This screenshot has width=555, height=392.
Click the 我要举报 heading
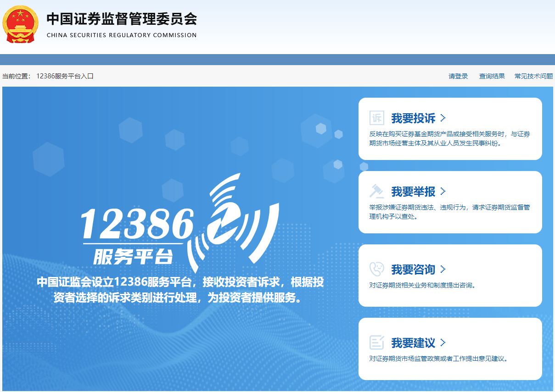(413, 192)
